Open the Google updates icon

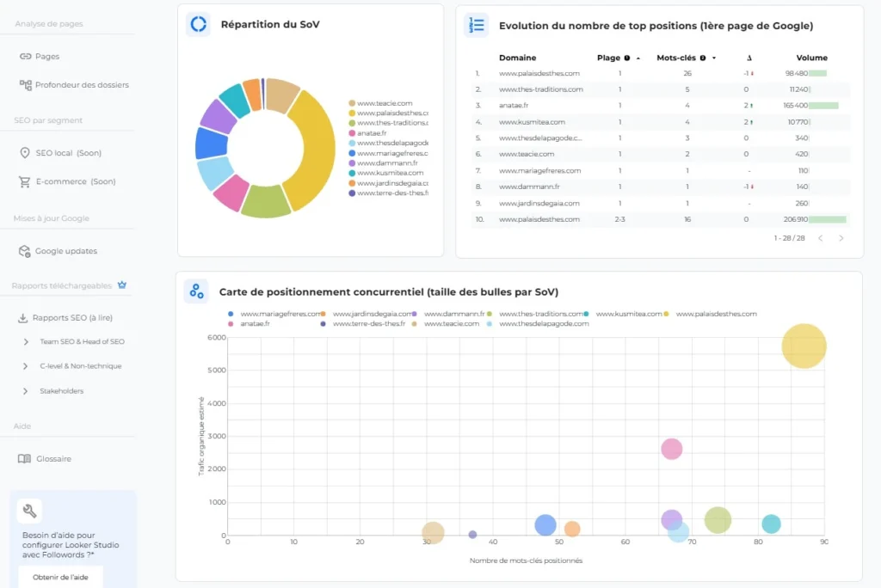25,251
